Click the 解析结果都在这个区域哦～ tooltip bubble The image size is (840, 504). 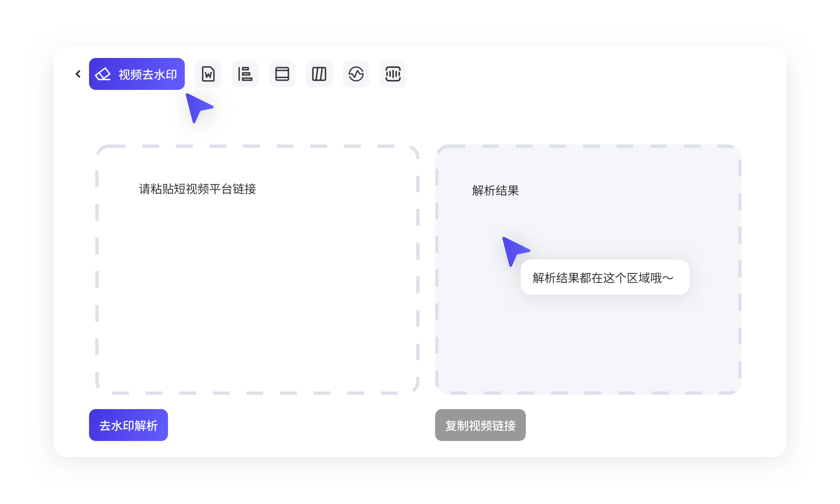pos(605,278)
